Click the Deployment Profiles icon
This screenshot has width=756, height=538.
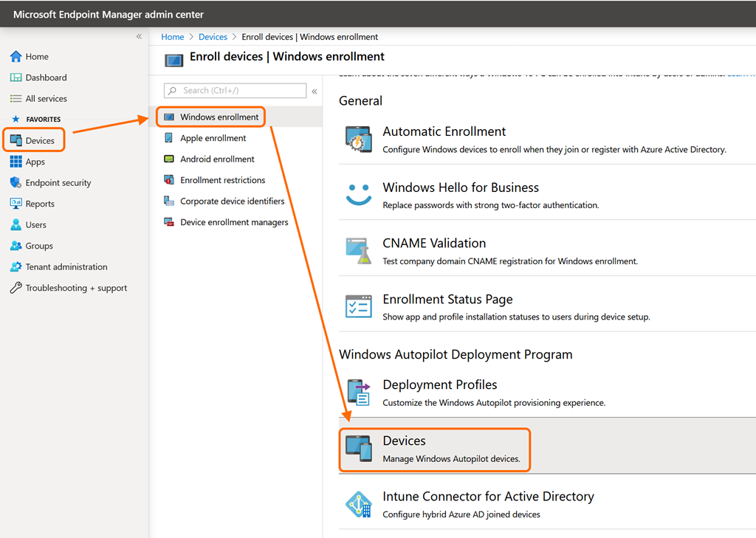pyautogui.click(x=359, y=392)
